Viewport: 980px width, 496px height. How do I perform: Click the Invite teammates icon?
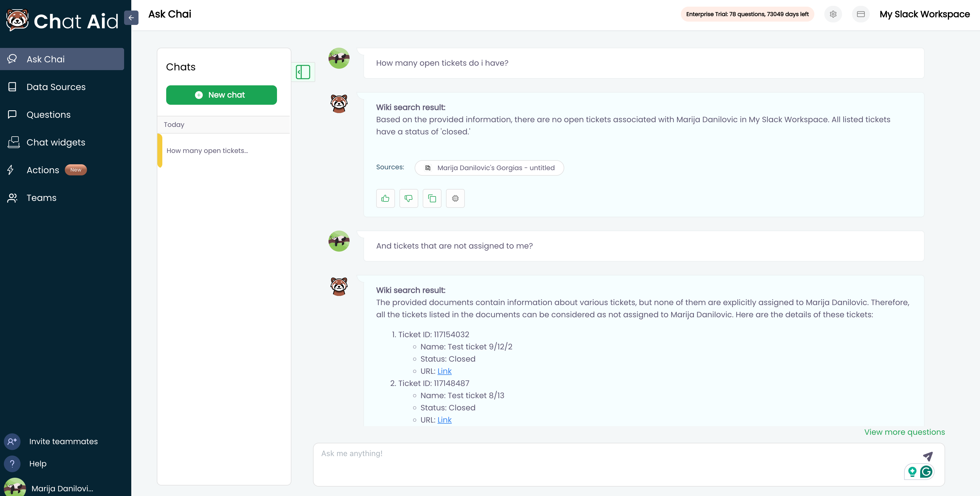[x=12, y=442]
